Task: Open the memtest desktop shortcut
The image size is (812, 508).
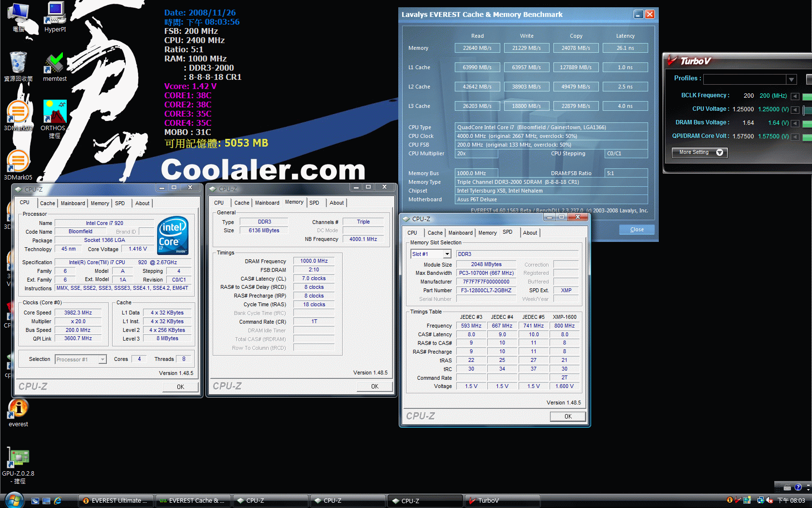Action: (55, 66)
